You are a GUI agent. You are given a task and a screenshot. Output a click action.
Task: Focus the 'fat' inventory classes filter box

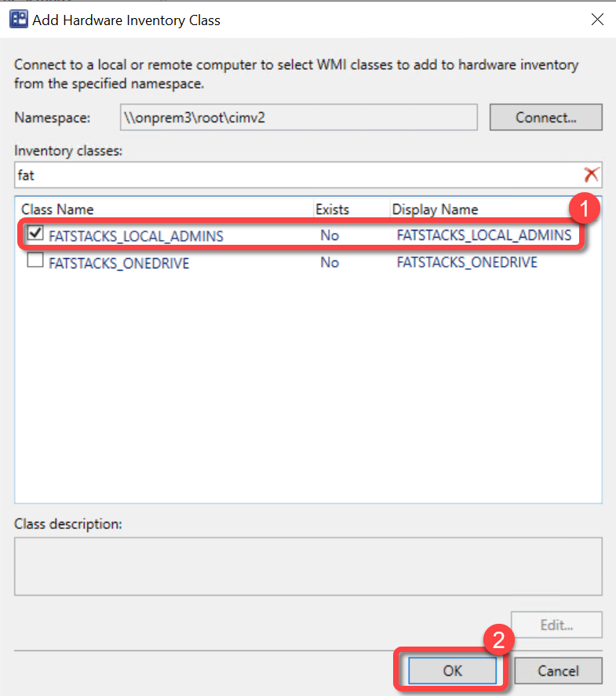point(298,175)
